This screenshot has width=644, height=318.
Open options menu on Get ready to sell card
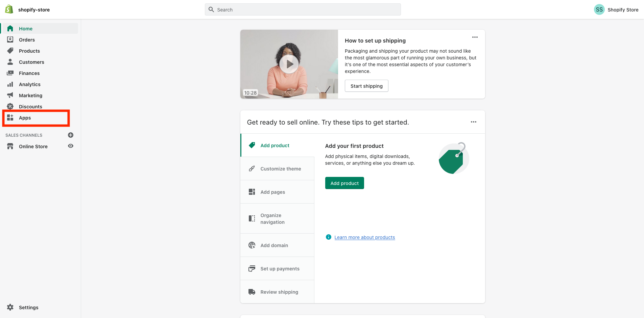(474, 122)
